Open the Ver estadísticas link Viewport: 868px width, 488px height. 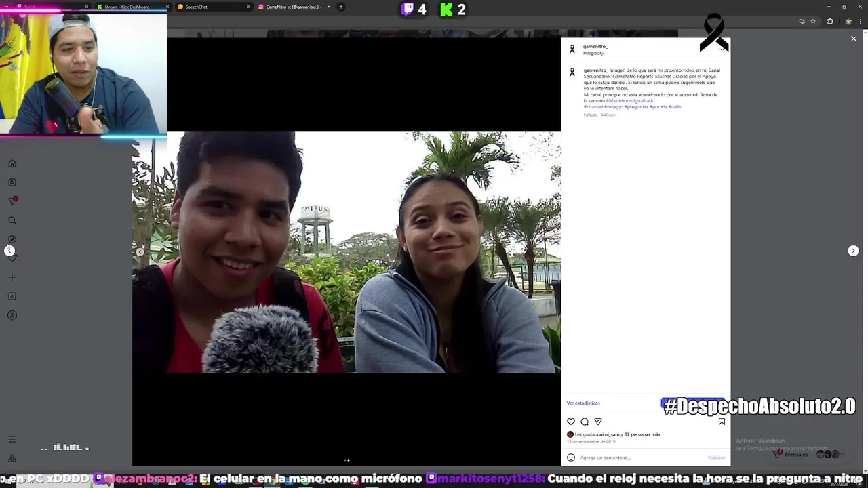point(583,403)
